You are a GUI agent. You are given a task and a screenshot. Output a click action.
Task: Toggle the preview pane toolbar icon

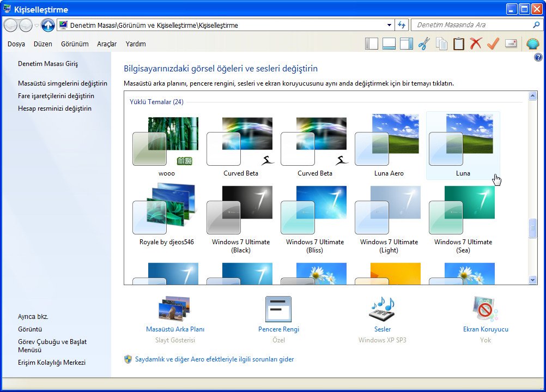407,44
